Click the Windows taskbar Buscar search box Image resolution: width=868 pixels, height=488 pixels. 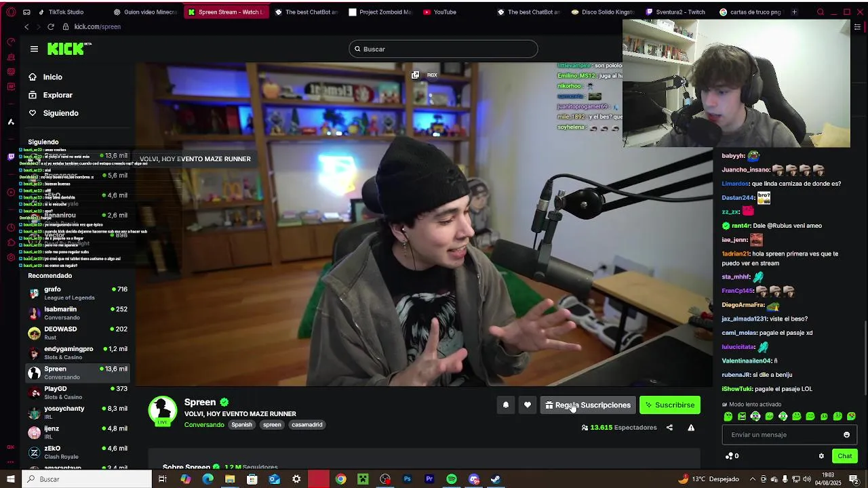point(87,479)
